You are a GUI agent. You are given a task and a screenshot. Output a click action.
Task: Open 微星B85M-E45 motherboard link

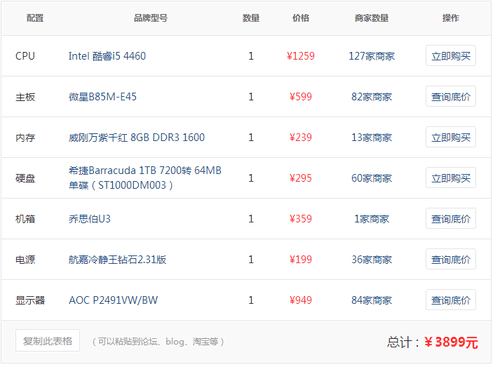[x=103, y=97]
